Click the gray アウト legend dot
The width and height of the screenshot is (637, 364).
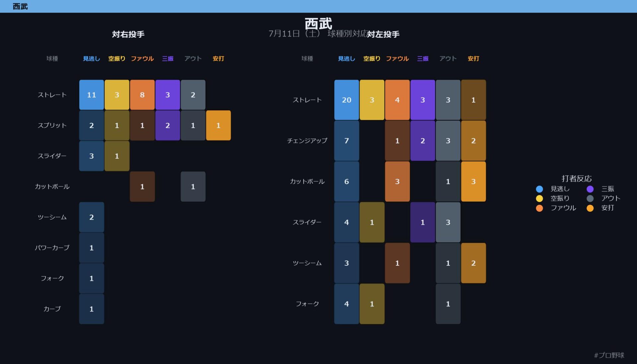pos(590,198)
